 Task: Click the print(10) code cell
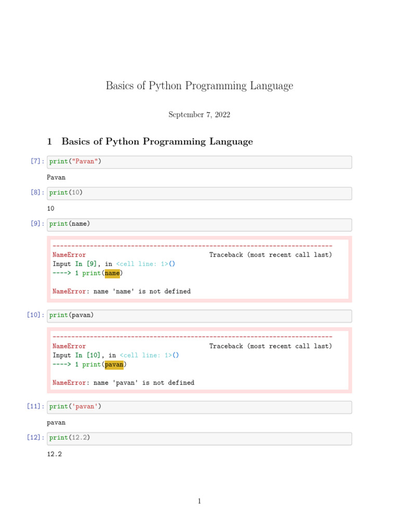point(199,193)
